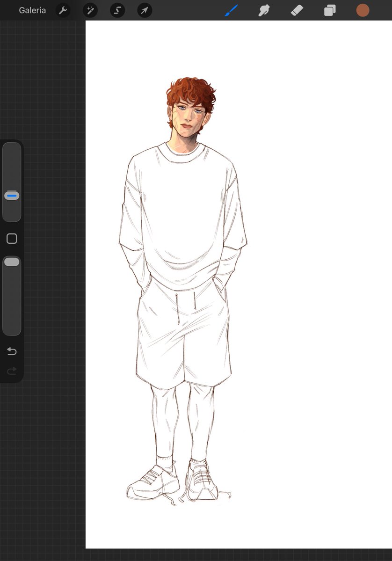Click the brush size slider handle

[12, 196]
